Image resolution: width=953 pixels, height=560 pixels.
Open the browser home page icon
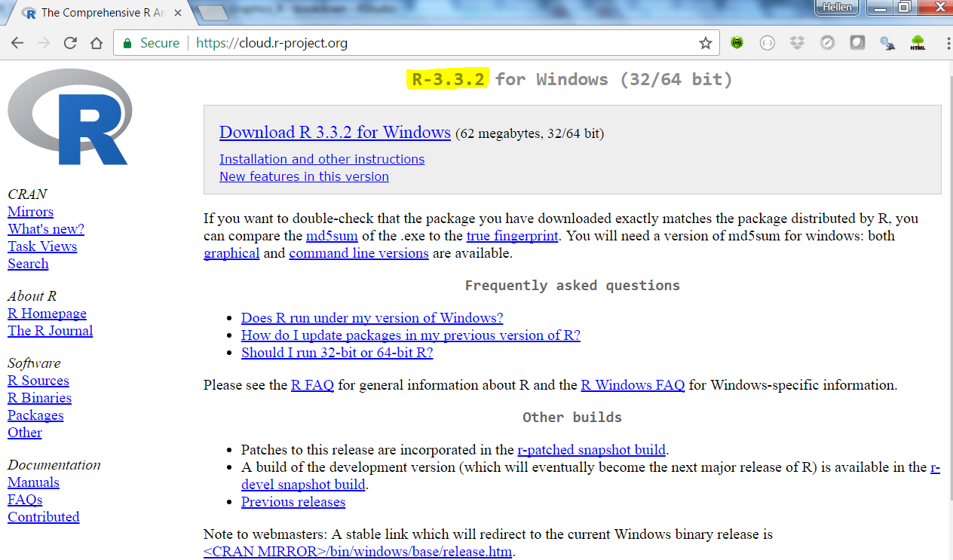[x=97, y=43]
